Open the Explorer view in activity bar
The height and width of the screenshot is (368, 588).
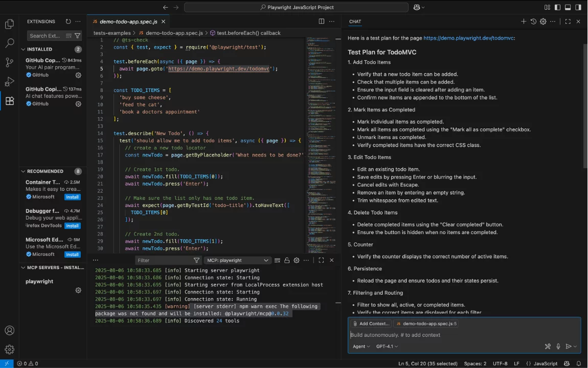coord(9,24)
